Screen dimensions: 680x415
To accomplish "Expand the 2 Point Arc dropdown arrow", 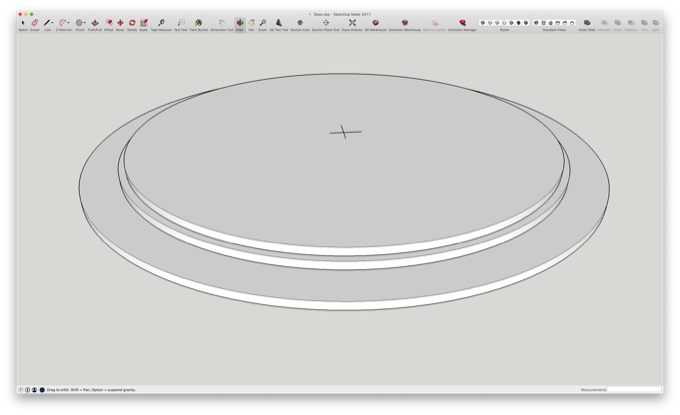I will click(x=69, y=23).
